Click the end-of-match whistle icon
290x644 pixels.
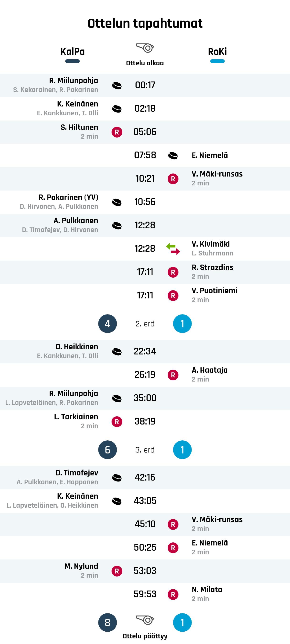click(145, 620)
